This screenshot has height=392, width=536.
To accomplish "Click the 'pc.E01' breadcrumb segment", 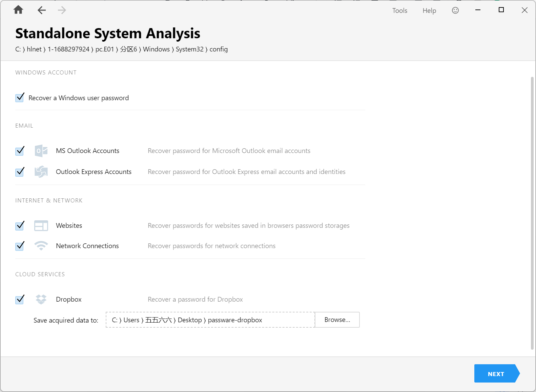I will pyautogui.click(x=105, y=49).
